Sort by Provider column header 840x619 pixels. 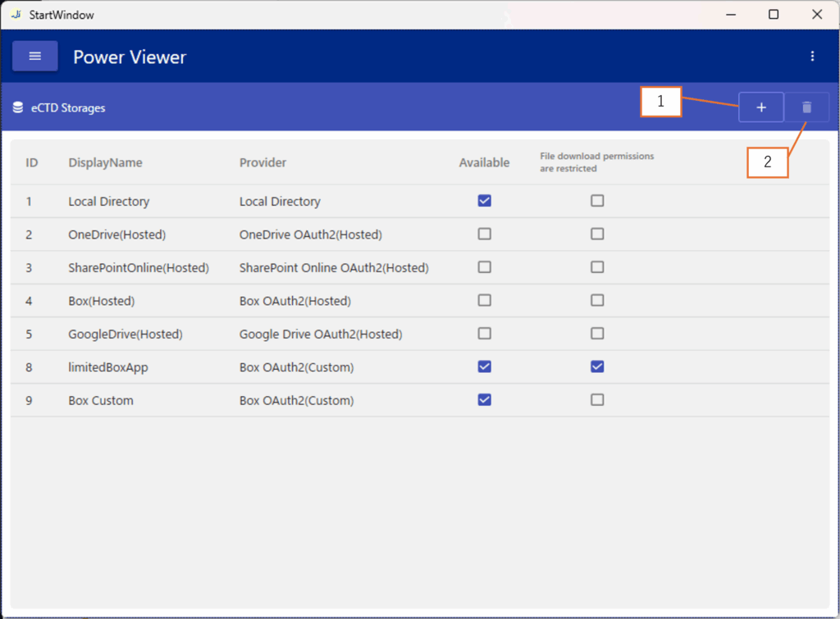[x=262, y=162]
